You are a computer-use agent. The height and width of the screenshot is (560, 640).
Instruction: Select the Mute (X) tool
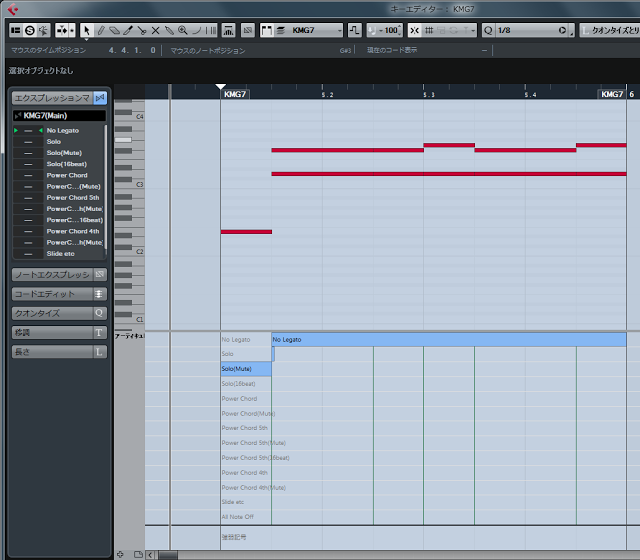click(155, 30)
